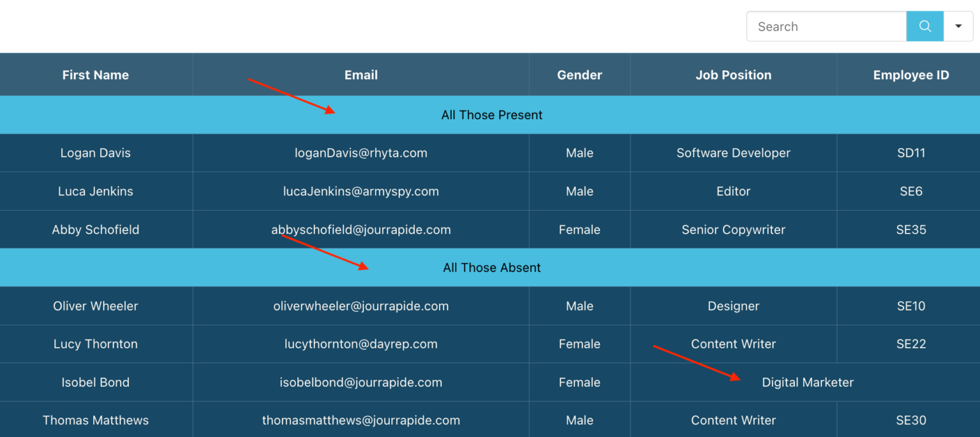Select the row for Luca Jenkins

click(x=95, y=191)
